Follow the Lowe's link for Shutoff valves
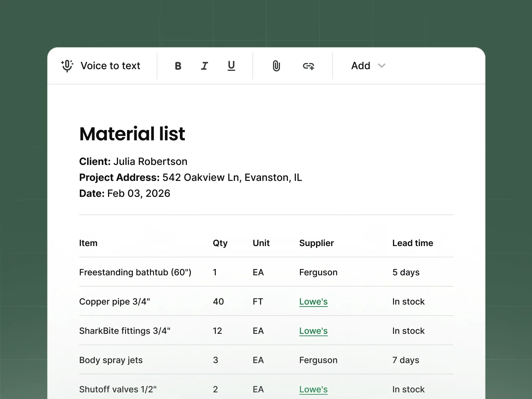 click(313, 389)
